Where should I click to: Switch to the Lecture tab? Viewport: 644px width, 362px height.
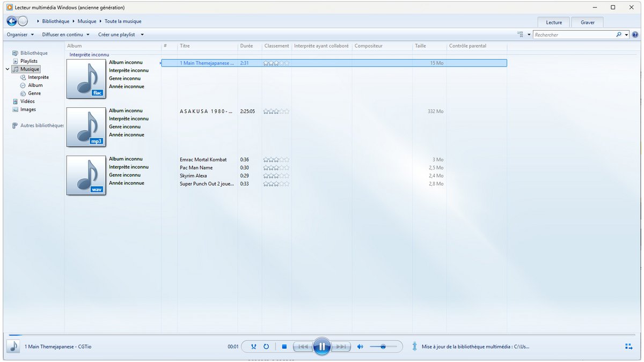coord(553,22)
